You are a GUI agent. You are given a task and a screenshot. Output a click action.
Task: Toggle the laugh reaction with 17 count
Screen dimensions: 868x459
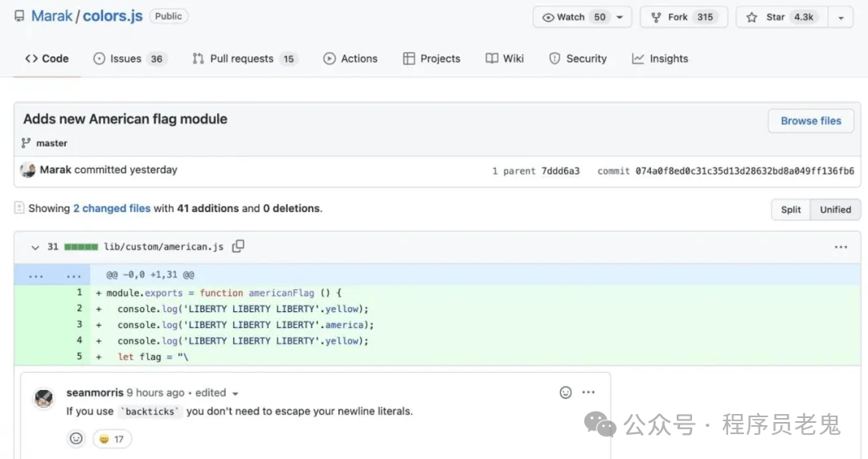111,439
